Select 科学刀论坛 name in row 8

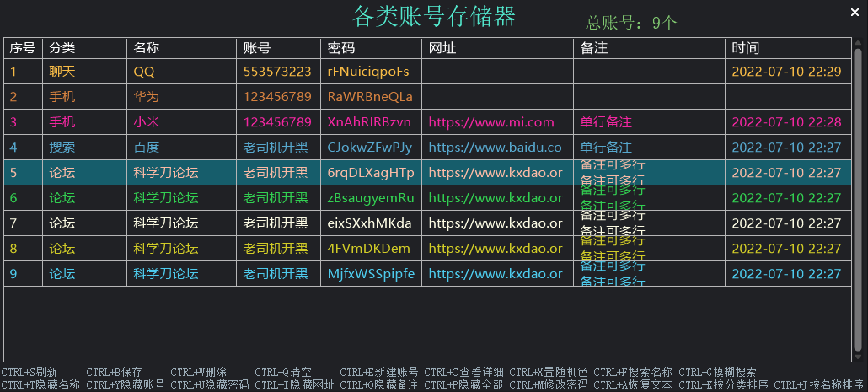click(x=181, y=249)
